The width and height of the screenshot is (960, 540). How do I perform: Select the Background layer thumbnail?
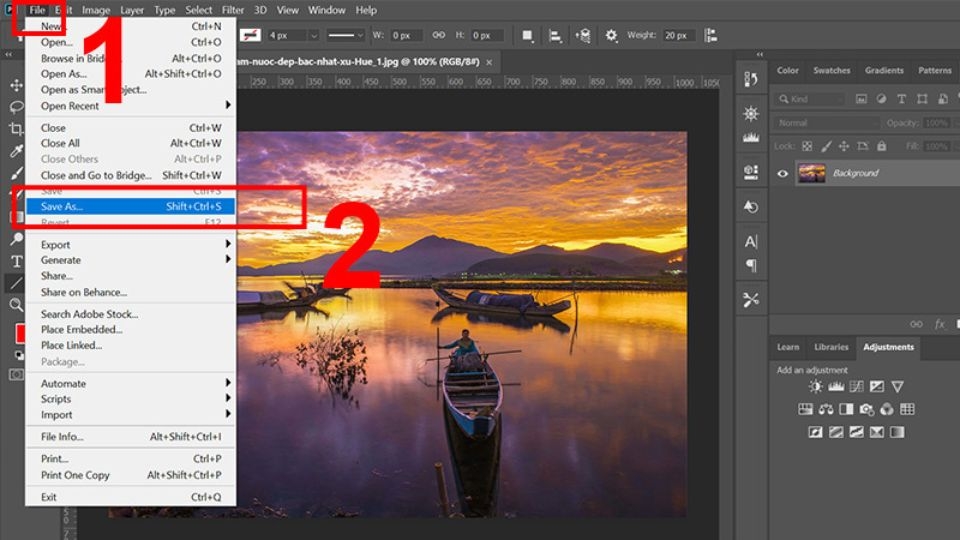tap(812, 173)
